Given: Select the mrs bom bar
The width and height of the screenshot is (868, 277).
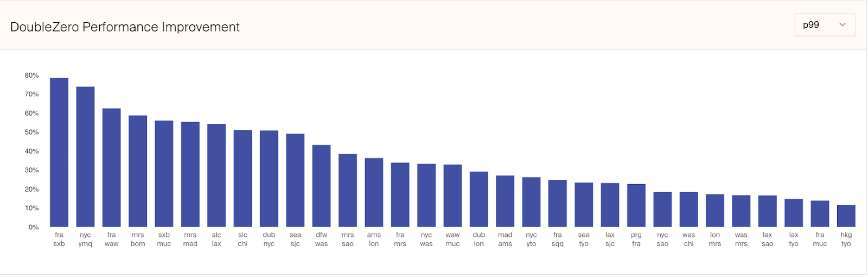Looking at the screenshot, I should pos(138,171).
